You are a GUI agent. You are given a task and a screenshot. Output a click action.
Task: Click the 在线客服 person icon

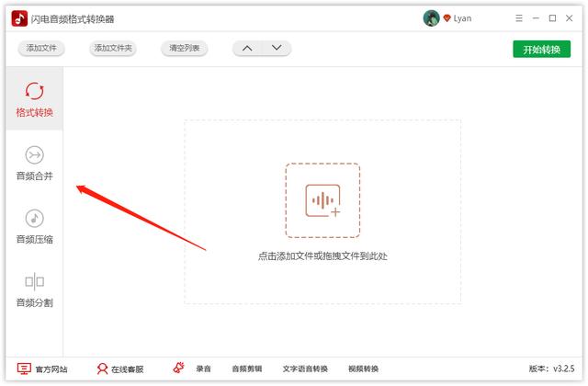click(102, 369)
